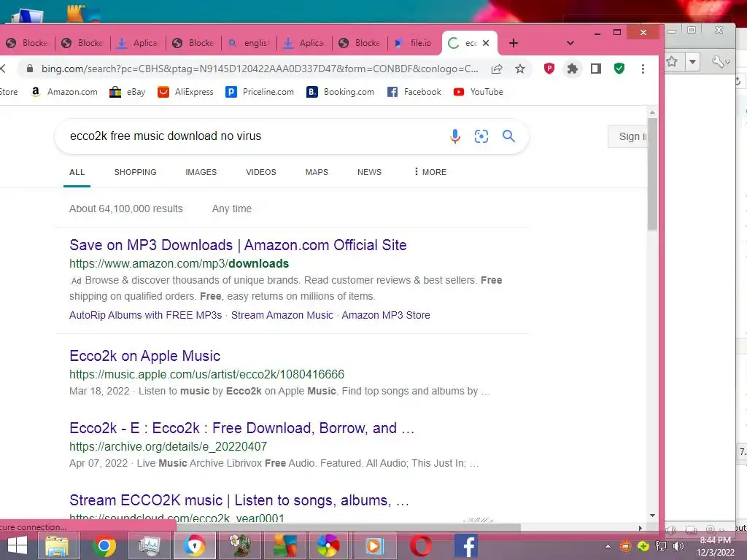The width and height of the screenshot is (747, 560).
Task: Click the vertical page scrollbar thumb
Action: 652,174
